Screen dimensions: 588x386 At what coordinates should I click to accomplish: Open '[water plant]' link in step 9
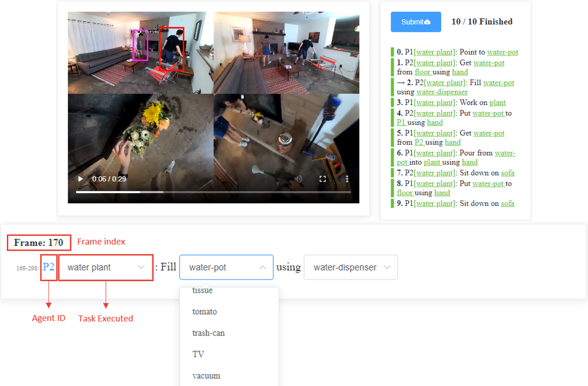(x=435, y=203)
